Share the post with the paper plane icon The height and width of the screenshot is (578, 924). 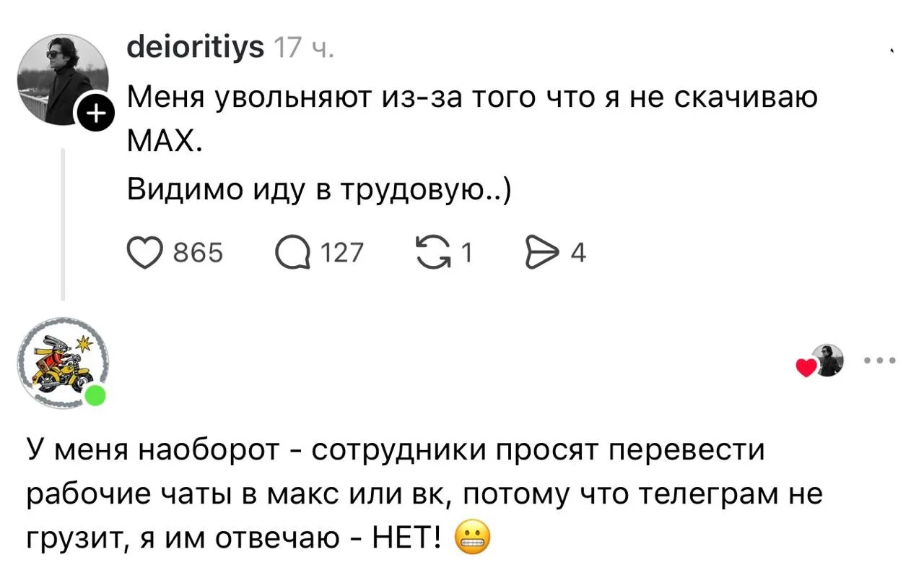tap(544, 253)
